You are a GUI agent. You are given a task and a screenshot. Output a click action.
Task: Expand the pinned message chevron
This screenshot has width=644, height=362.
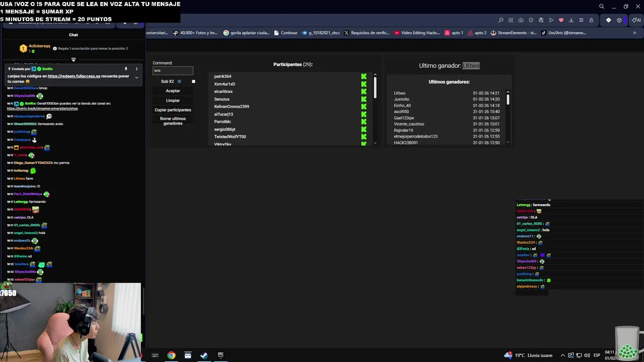136,77
